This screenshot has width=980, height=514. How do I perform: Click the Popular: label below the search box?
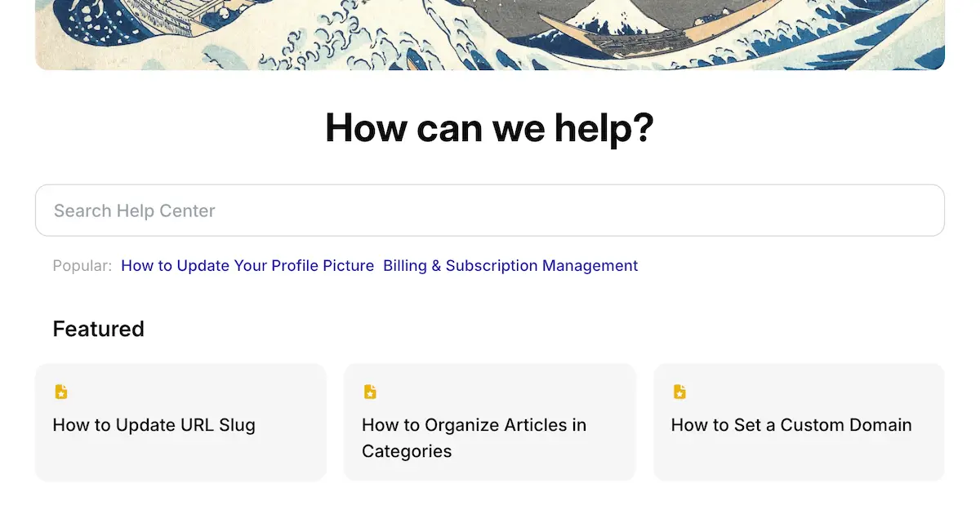pos(82,266)
